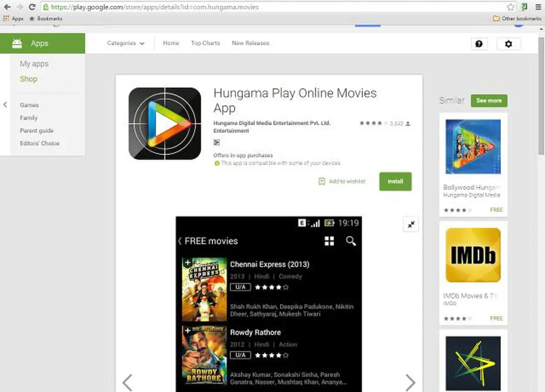Click the Add to wishlist link

pos(347,181)
